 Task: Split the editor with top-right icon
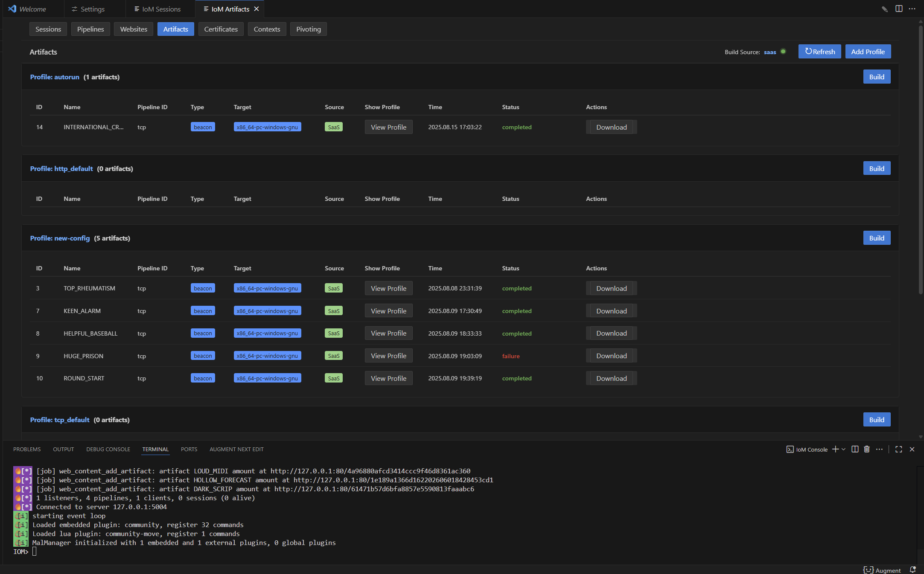899,9
